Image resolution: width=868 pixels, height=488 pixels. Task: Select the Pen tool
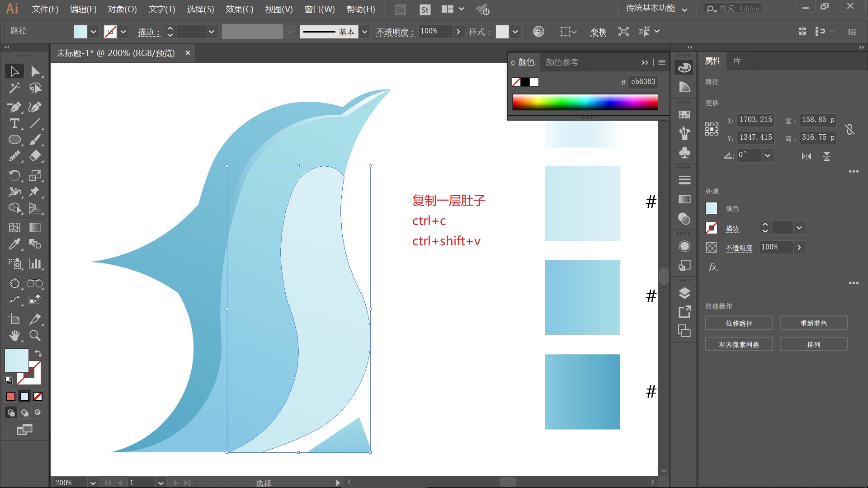(14, 107)
